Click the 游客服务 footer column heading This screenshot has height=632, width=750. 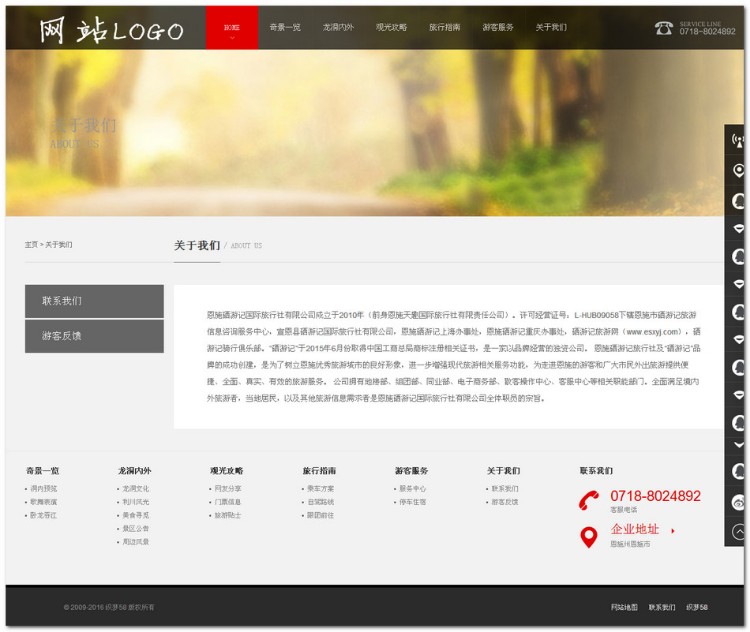411,471
